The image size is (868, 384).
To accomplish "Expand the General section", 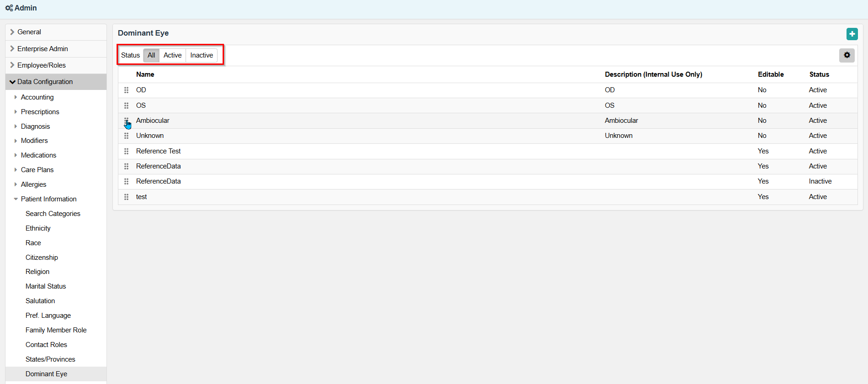I will [29, 32].
